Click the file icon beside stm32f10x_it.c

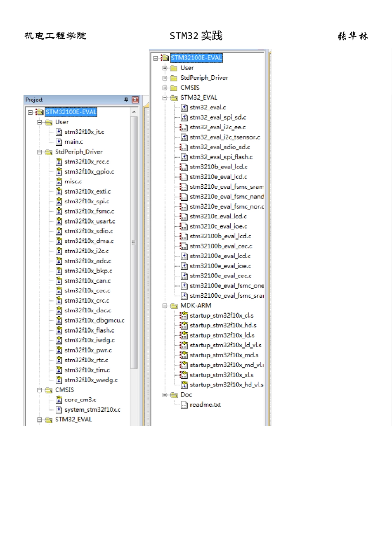[x=59, y=132]
